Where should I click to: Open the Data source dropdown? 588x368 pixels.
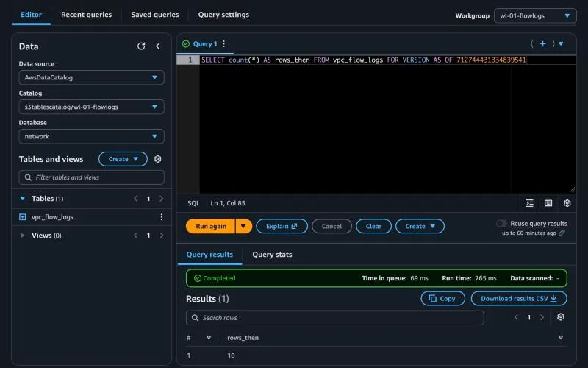(91, 77)
